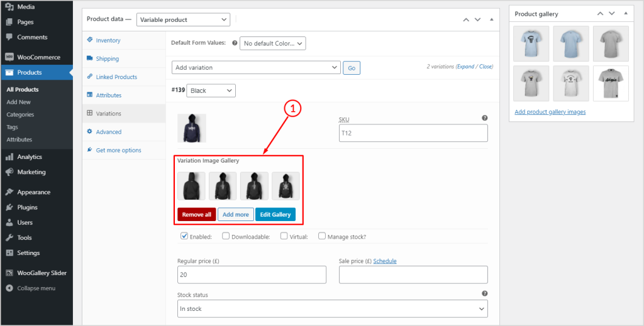Click the Appearance paintbrush icon
This screenshot has width=644, height=326.
(x=9, y=192)
